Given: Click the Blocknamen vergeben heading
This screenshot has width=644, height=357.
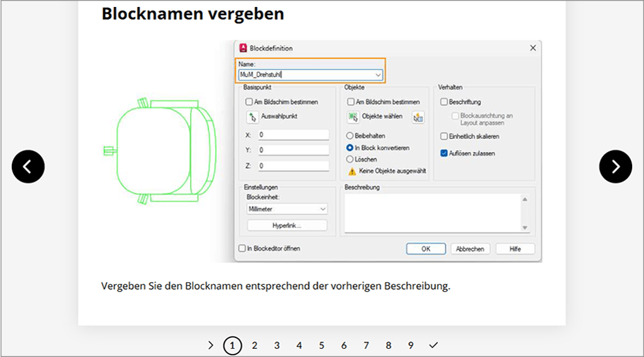Looking at the screenshot, I should (x=192, y=14).
